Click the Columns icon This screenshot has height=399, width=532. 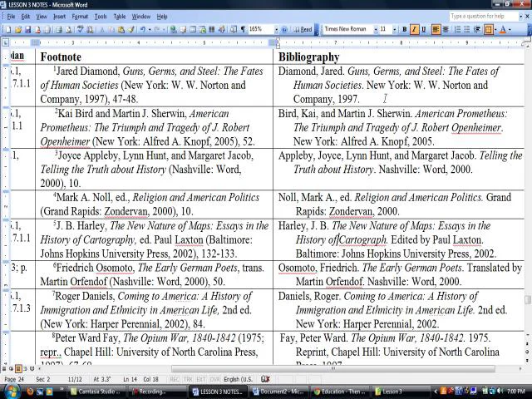tap(212, 30)
